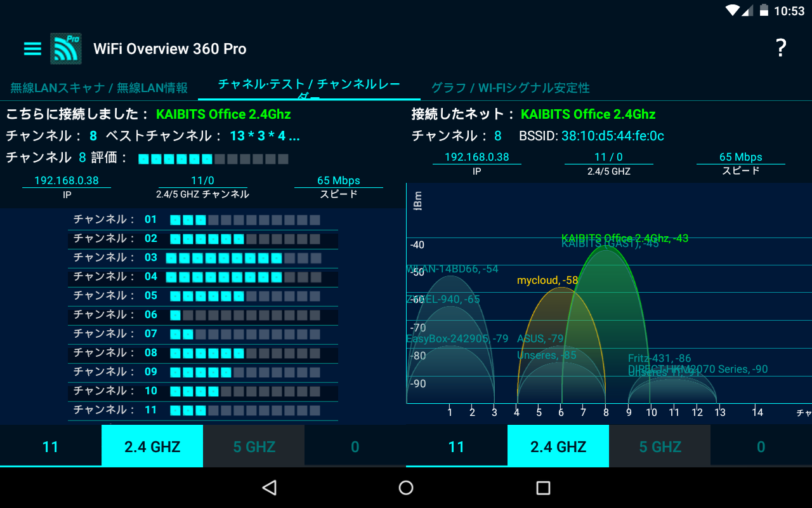
Task: Tap right panel count button 0
Action: (x=761, y=446)
